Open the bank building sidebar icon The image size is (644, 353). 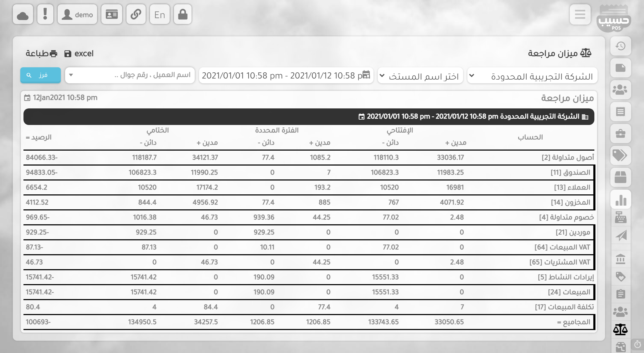[x=621, y=259]
